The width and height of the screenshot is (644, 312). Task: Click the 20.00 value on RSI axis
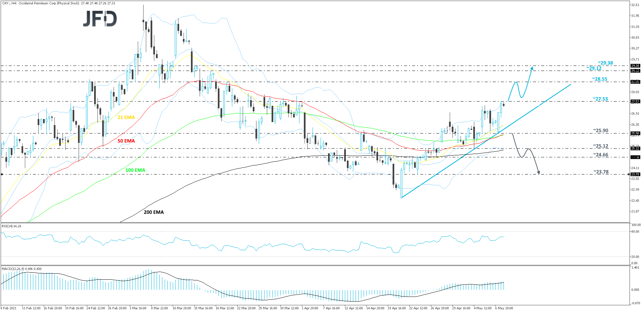coord(635,257)
